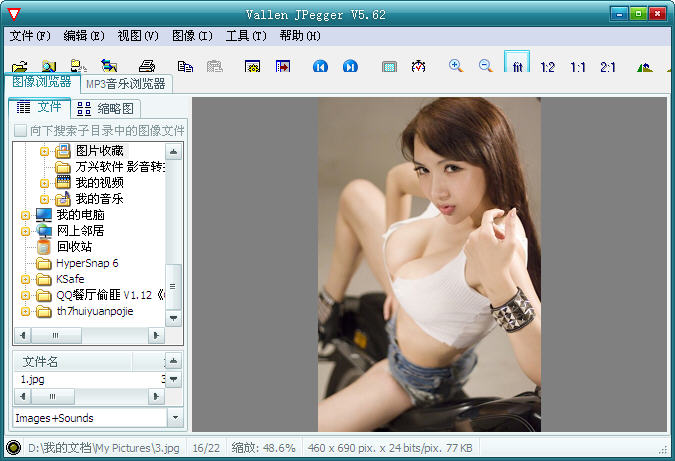Select the HyperSnap 6 folder
Screen dimensions: 675x461
tap(87, 263)
